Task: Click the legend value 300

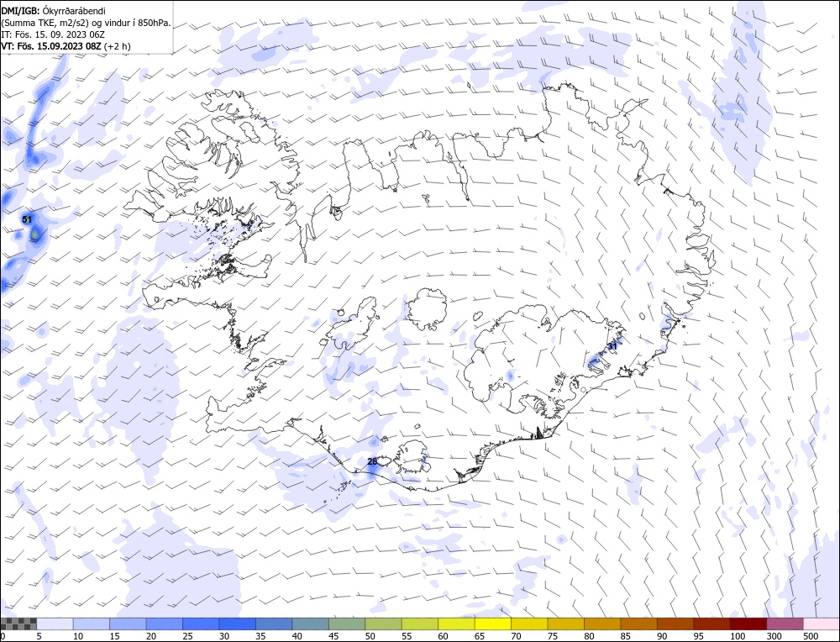Action: (x=774, y=636)
